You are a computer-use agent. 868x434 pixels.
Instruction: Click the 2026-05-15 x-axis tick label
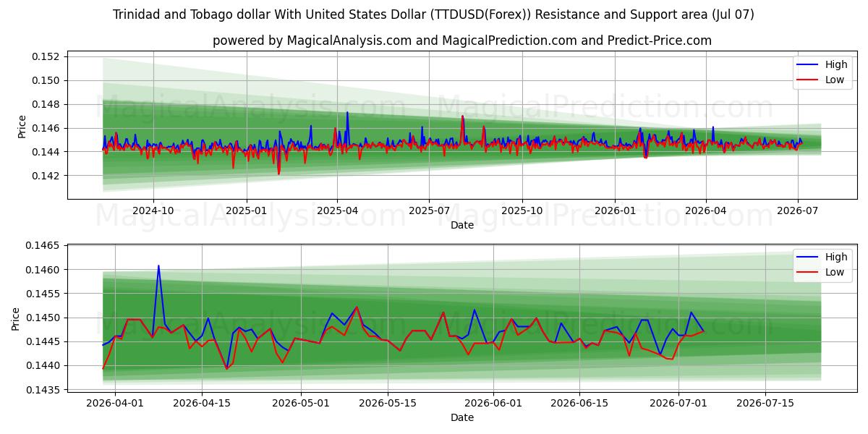pos(387,403)
